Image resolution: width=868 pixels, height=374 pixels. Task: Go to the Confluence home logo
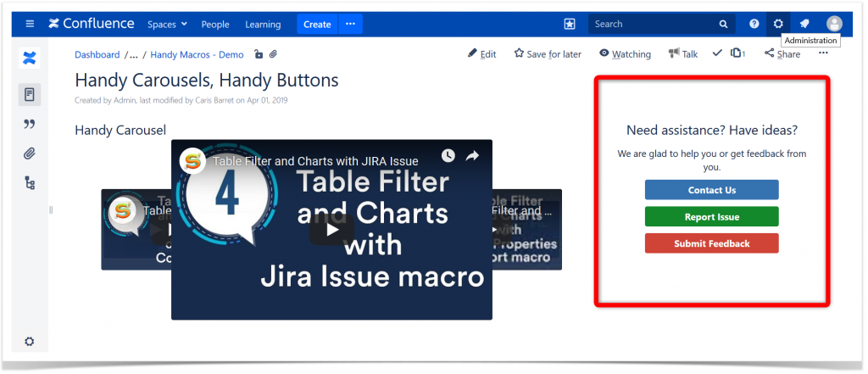click(x=92, y=24)
